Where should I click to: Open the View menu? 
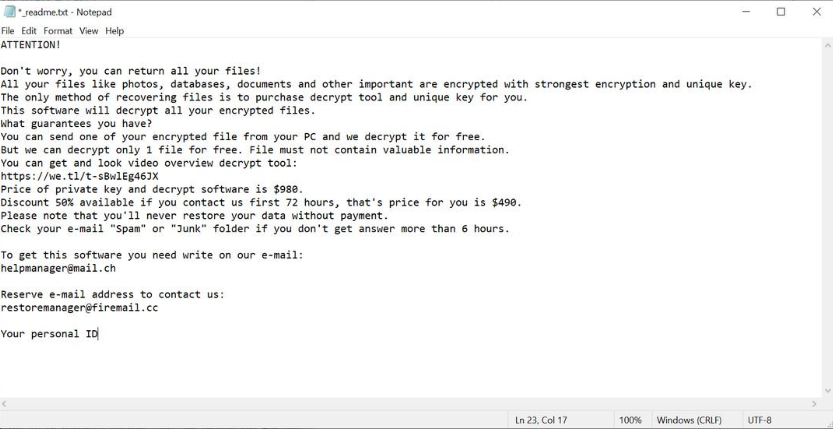[89, 31]
